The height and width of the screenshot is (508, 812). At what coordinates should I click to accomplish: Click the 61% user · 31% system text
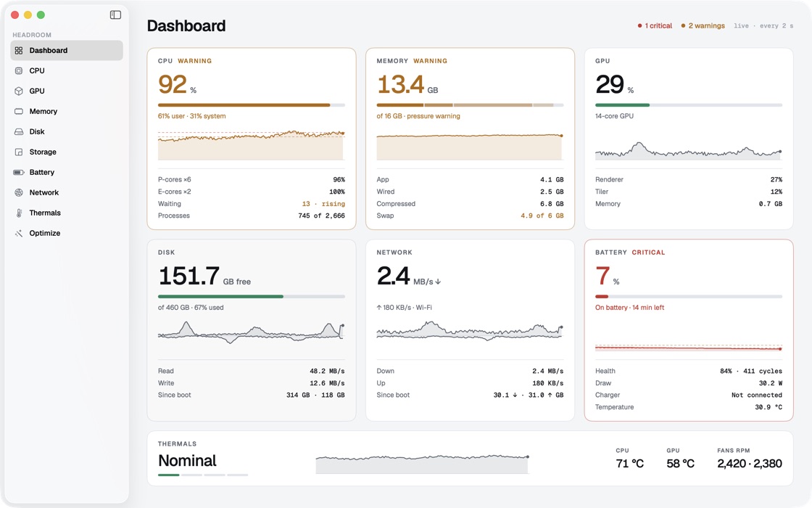click(x=191, y=116)
